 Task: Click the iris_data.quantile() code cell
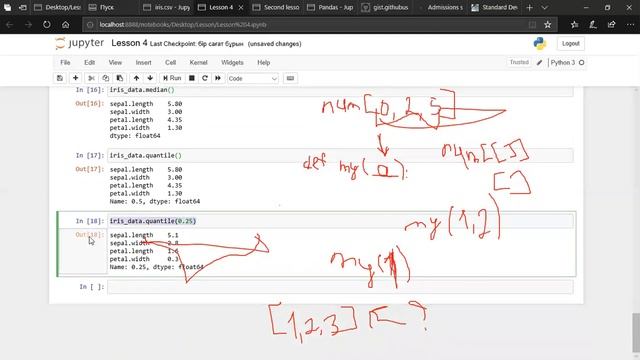tap(340, 156)
